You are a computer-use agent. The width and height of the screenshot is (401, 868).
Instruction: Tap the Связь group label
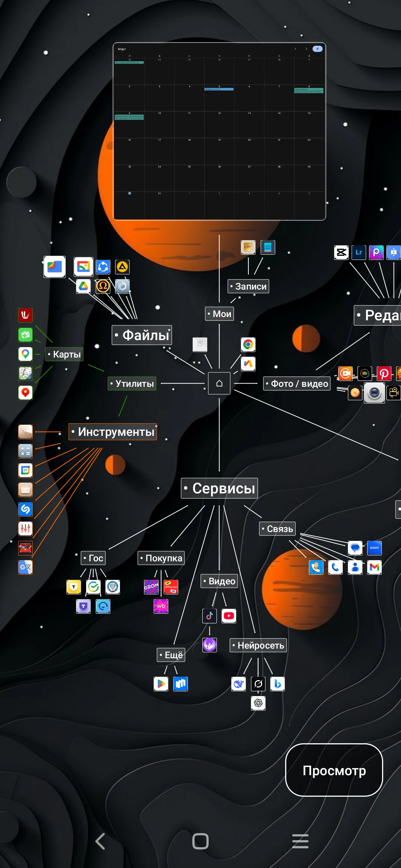[277, 529]
